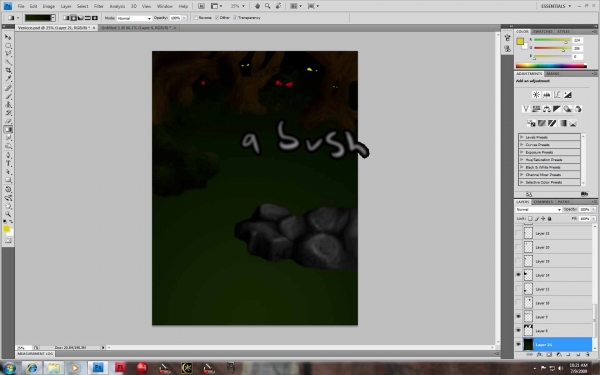
Task: Select the Pen tool
Action: tap(8, 155)
